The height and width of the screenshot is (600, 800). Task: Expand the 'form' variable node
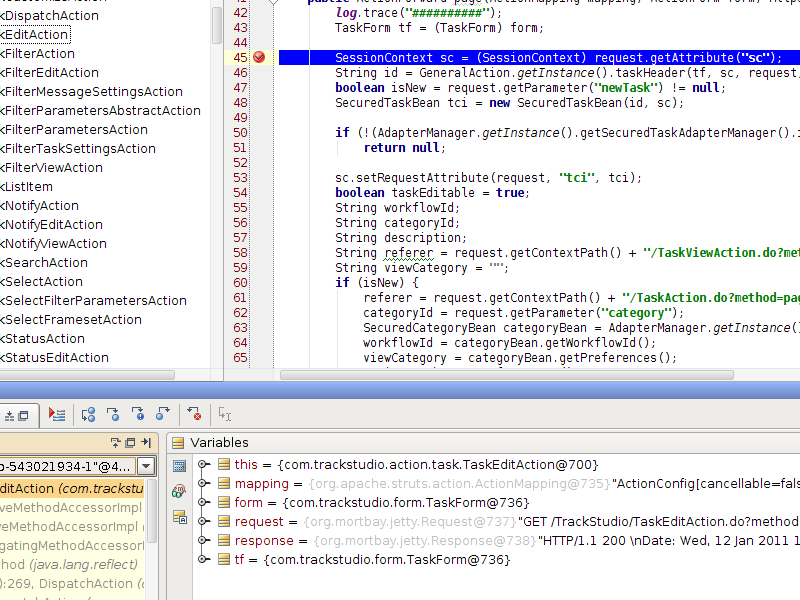coord(203,503)
